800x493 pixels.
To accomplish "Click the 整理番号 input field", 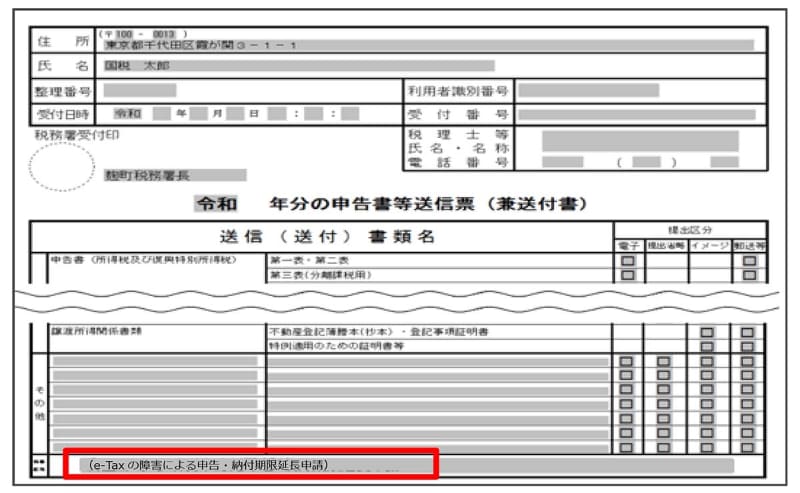I will pyautogui.click(x=140, y=90).
